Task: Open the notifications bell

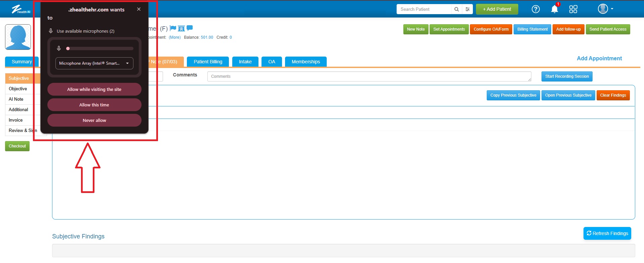Action: 555,9
